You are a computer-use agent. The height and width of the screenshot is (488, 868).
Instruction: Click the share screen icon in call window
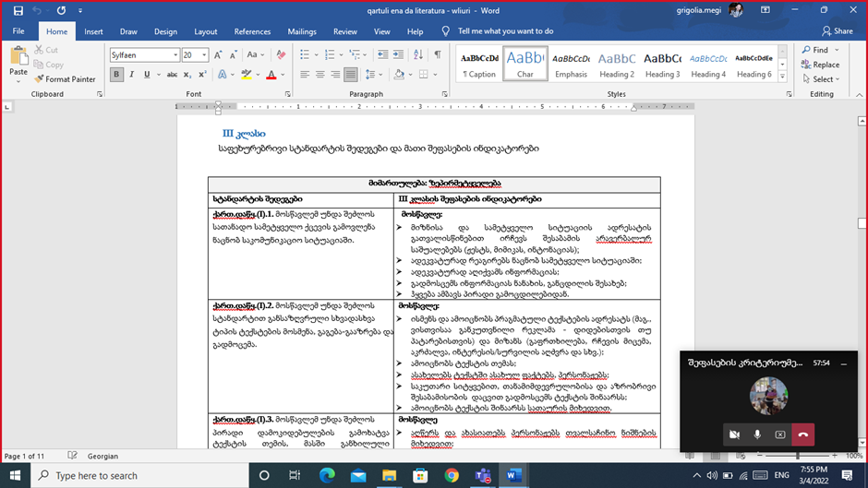780,434
